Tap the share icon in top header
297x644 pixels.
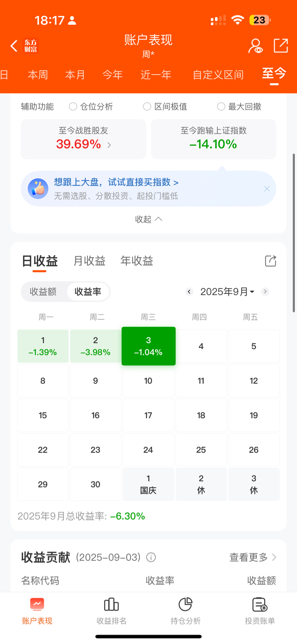281,46
